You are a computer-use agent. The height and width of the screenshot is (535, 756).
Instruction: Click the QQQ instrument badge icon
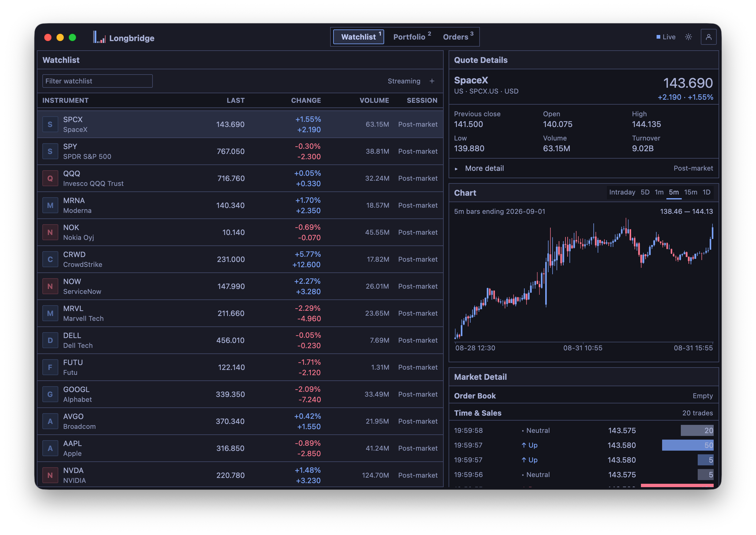50,178
